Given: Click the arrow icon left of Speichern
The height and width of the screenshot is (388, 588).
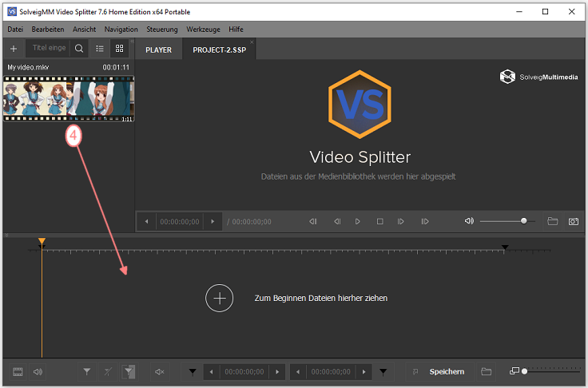Looking at the screenshot, I should click(x=415, y=371).
